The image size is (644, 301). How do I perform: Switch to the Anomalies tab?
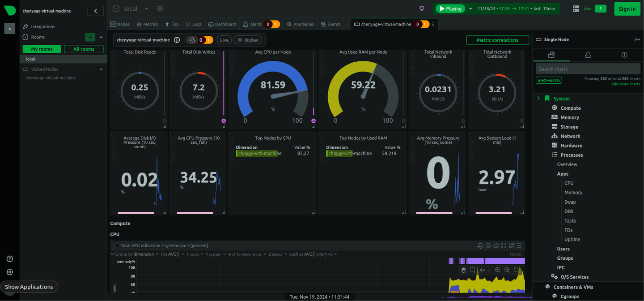point(301,24)
